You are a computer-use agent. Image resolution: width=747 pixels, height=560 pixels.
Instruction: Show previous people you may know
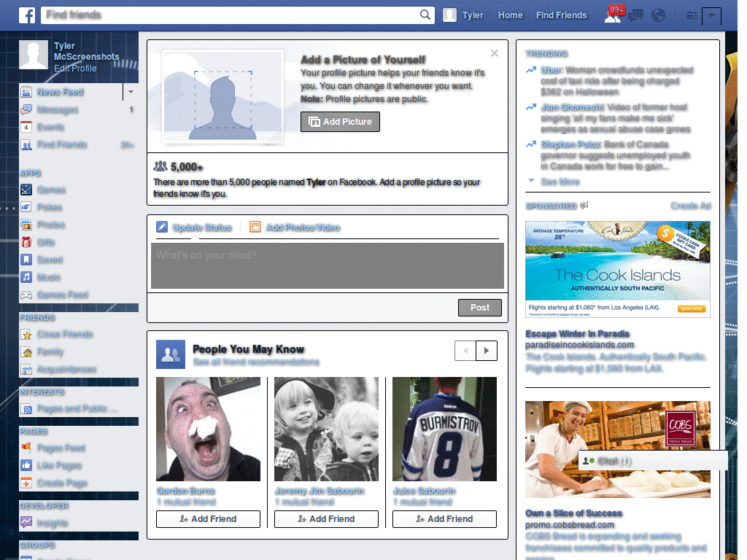[465, 351]
